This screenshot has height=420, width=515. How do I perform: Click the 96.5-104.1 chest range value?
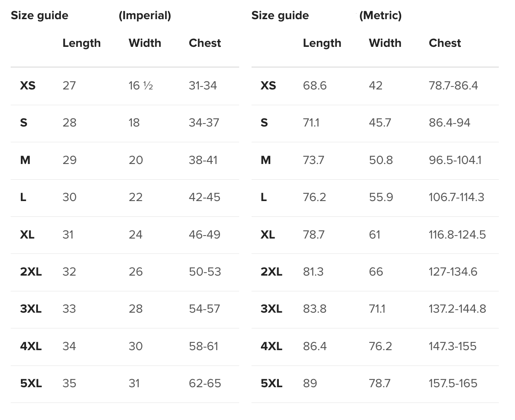(x=455, y=160)
